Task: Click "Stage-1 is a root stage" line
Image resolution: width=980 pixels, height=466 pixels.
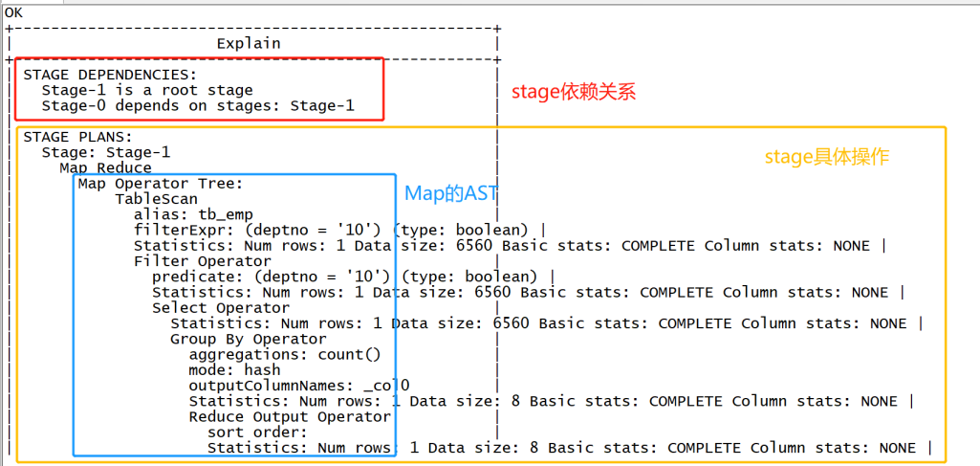Action: (x=147, y=91)
